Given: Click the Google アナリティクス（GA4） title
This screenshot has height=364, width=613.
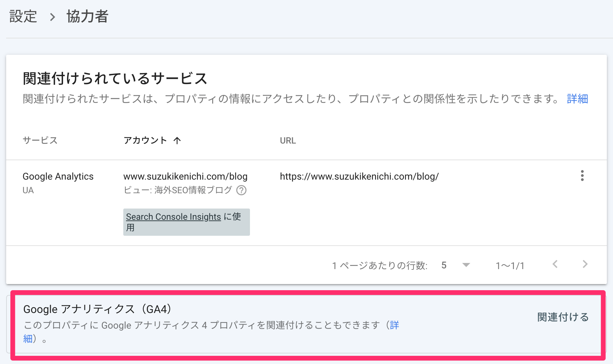Looking at the screenshot, I should [98, 309].
